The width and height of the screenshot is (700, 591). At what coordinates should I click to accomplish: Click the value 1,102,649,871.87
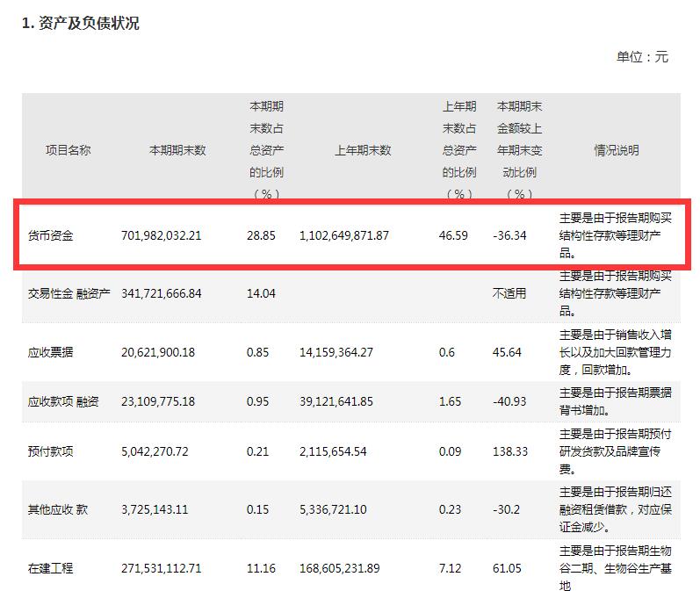[343, 235]
